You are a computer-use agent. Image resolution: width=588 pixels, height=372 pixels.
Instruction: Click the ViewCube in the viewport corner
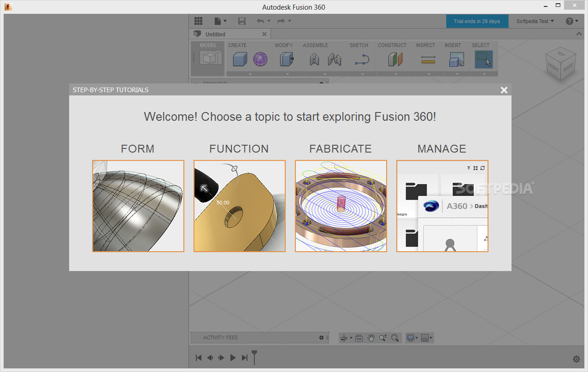point(560,64)
